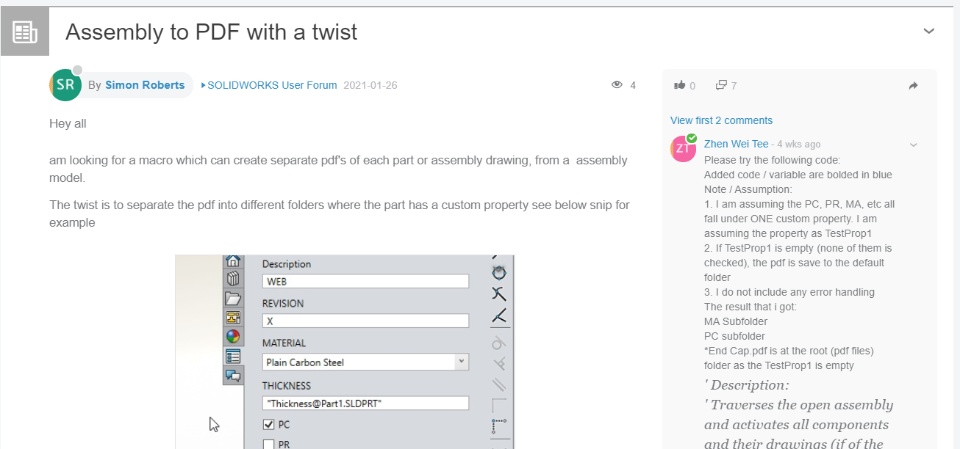Click the REVISION input field
This screenshot has width=960, height=449.
tap(366, 320)
